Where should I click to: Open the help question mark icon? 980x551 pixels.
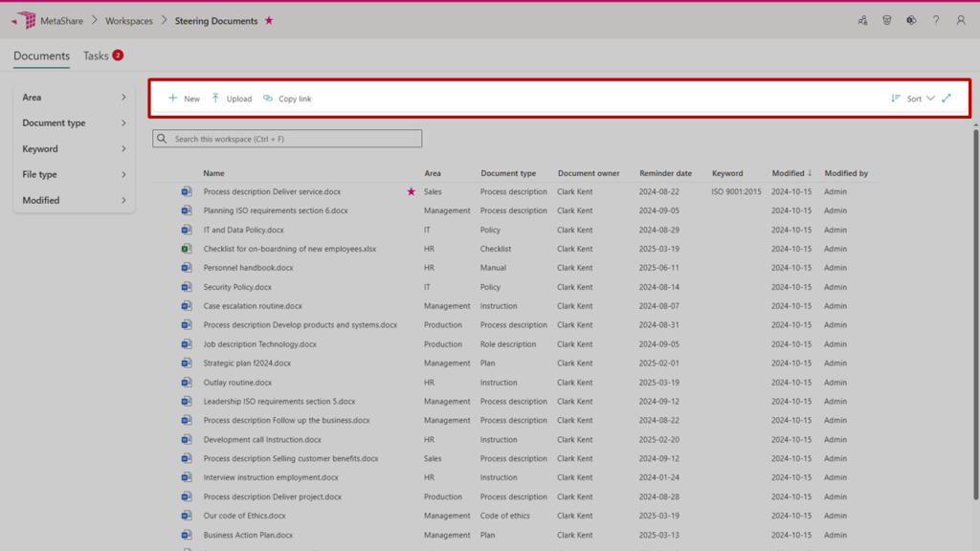(x=936, y=20)
